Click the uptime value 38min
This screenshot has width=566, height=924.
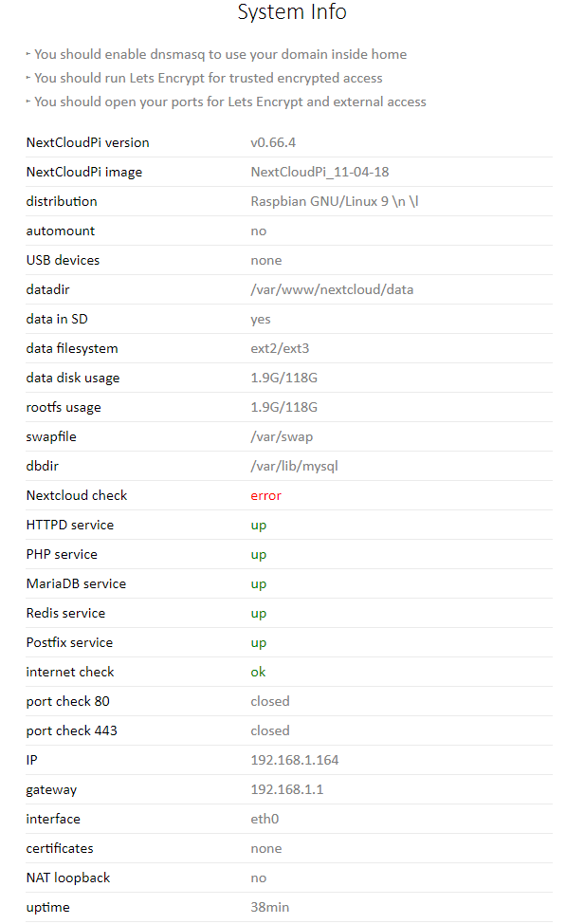click(x=270, y=908)
